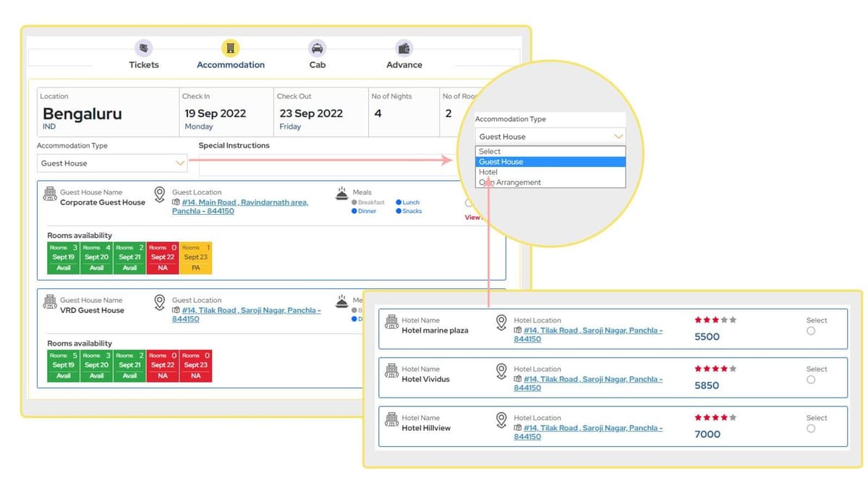Click price 5500 of Hotel marine plaza

pyautogui.click(x=707, y=337)
